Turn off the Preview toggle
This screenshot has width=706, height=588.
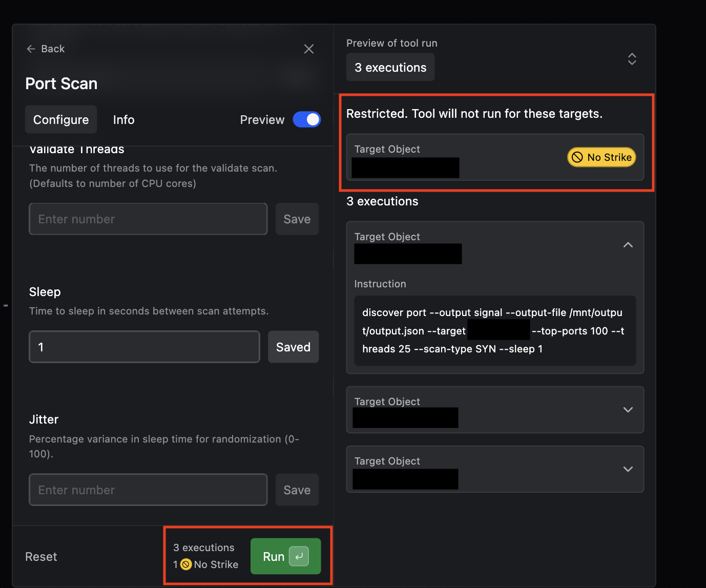point(306,119)
